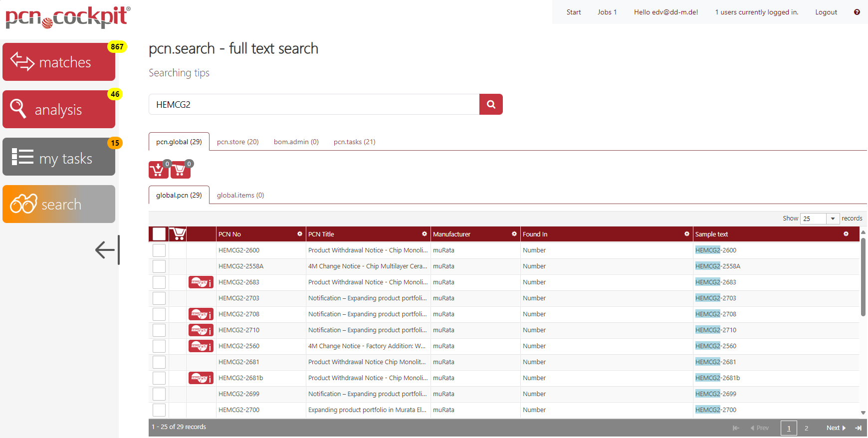The height and width of the screenshot is (438, 868).
Task: Check the row HEMCG2-2558A checkbox
Action: tap(159, 266)
